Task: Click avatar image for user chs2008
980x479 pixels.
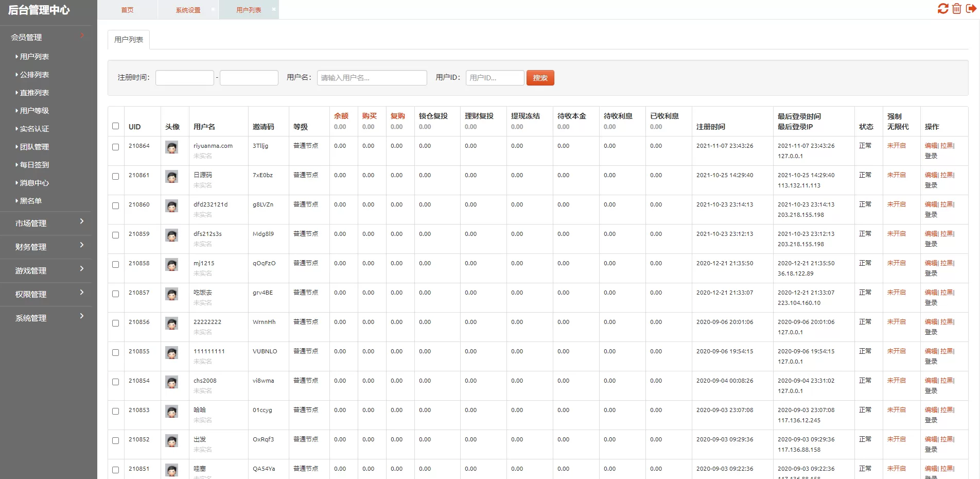Action: [172, 382]
